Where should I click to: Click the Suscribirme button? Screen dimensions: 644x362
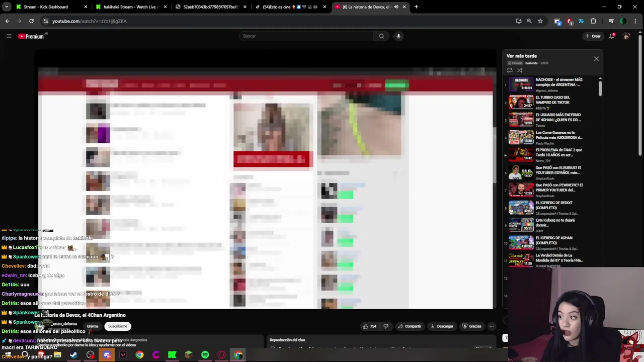point(118,326)
